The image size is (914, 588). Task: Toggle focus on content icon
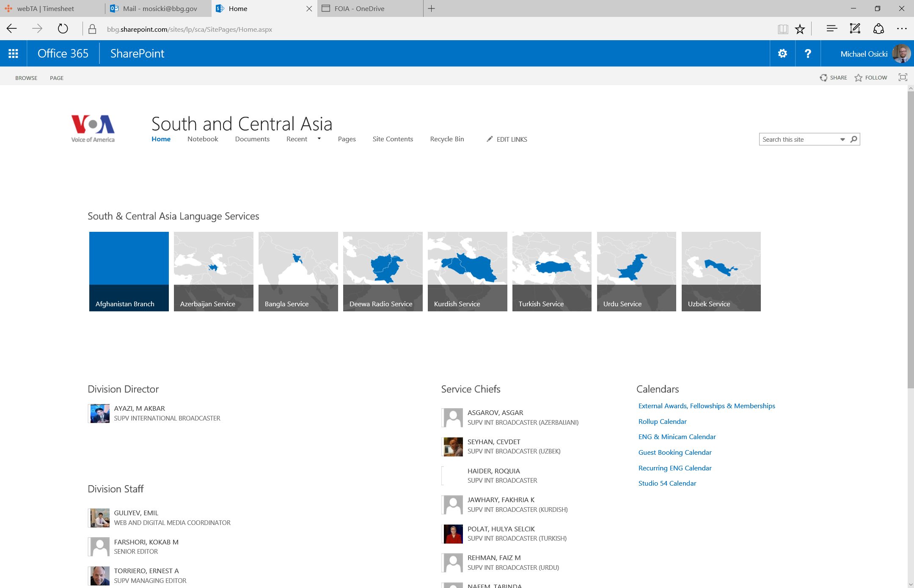click(903, 77)
